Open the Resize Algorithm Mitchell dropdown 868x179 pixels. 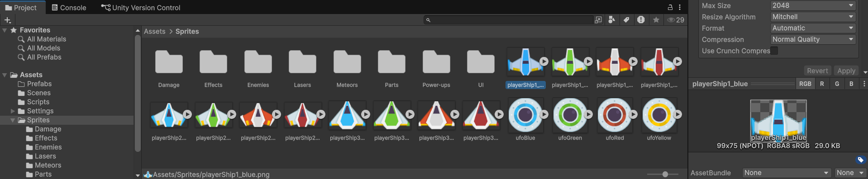(813, 17)
